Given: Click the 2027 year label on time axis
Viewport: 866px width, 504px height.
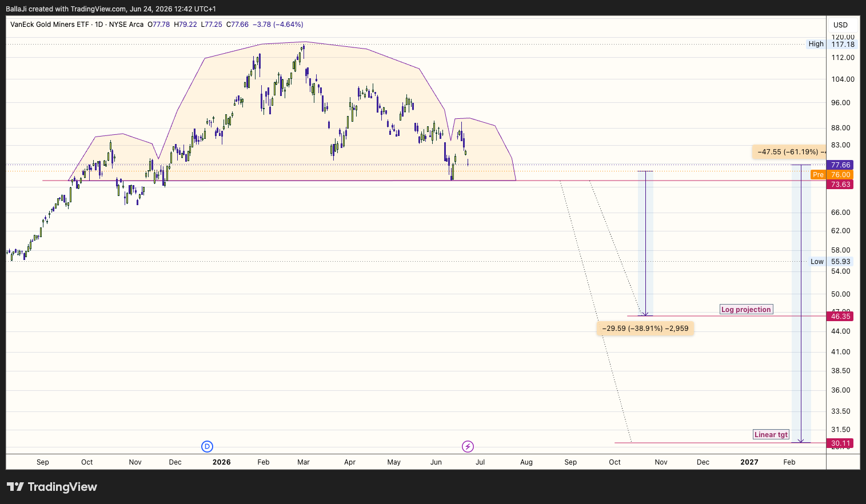Looking at the screenshot, I should pyautogui.click(x=749, y=462).
